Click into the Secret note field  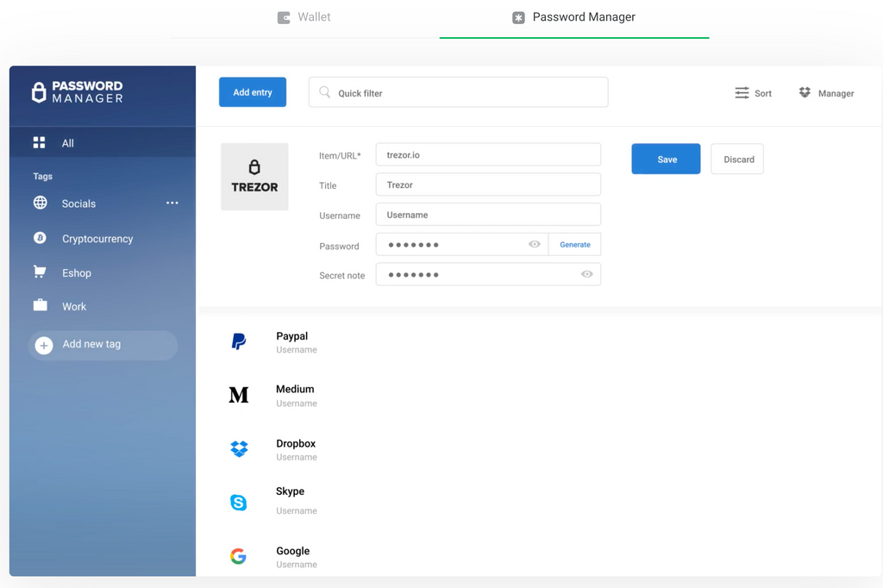[x=488, y=274]
